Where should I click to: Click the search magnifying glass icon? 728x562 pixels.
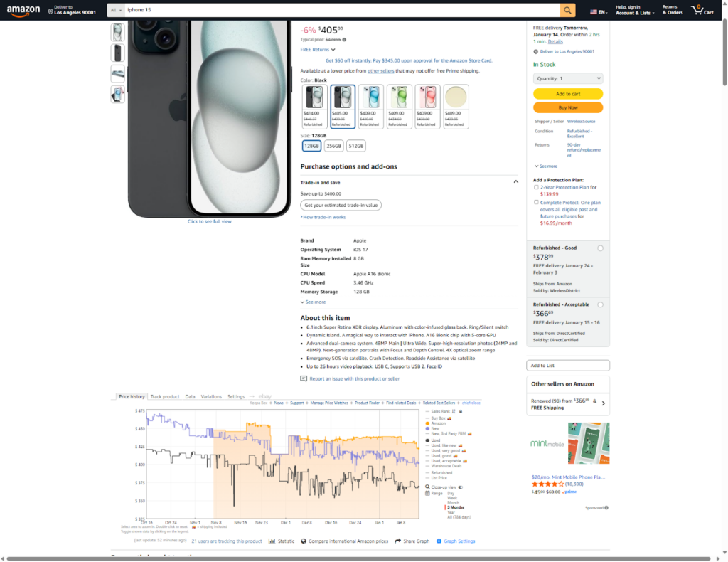(x=566, y=10)
